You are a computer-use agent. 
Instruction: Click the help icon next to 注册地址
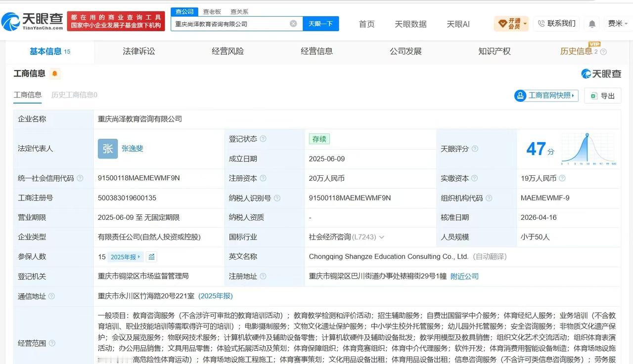263,277
